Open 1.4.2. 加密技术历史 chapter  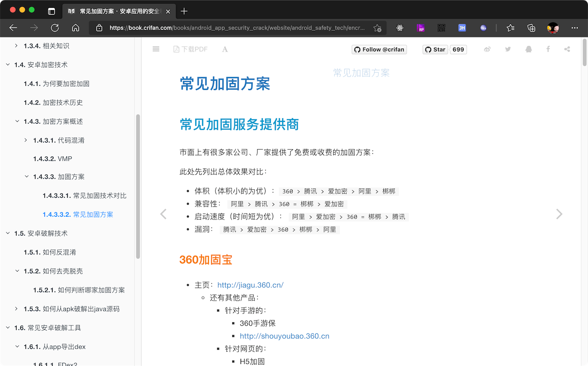click(53, 102)
